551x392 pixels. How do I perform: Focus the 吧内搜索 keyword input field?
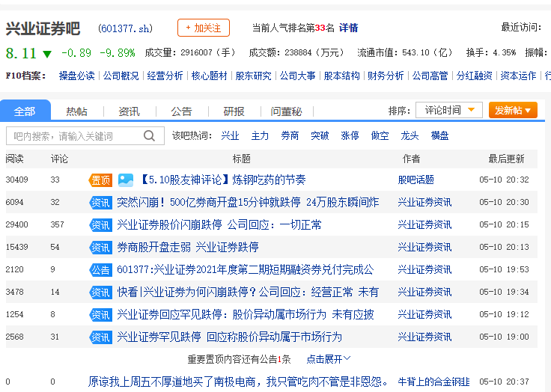tap(76, 136)
